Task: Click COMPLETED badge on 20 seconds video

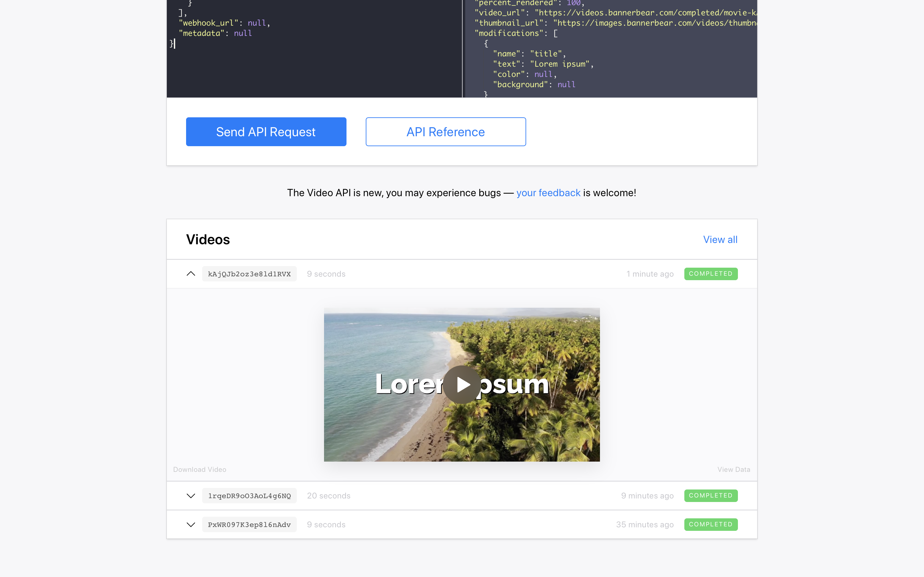Action: pyautogui.click(x=710, y=495)
